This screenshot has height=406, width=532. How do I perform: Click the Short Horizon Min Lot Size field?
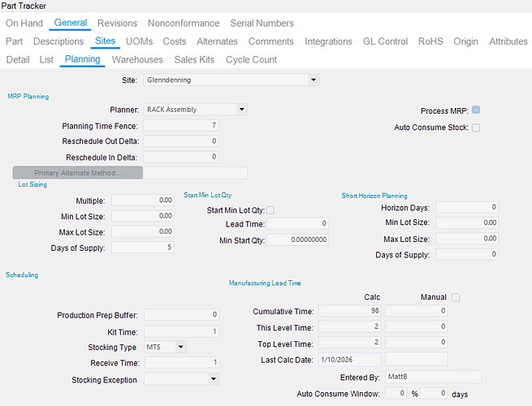click(467, 222)
